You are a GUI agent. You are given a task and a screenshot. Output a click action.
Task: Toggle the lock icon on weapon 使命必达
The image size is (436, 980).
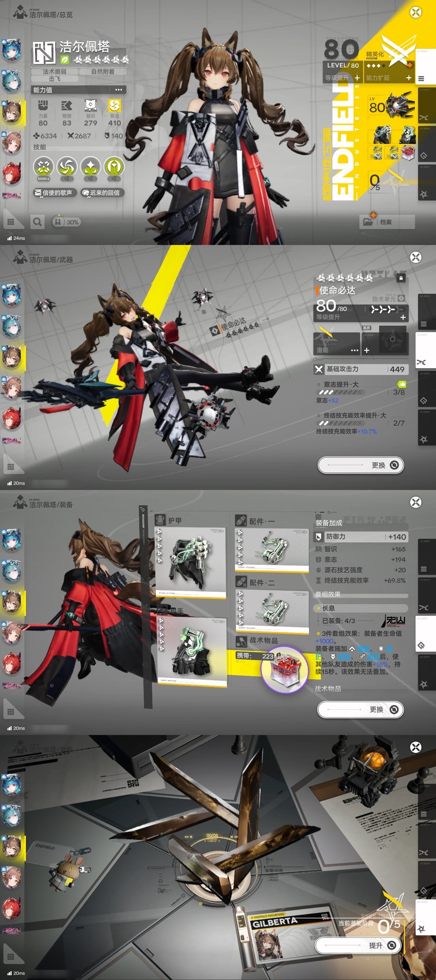pyautogui.click(x=401, y=278)
